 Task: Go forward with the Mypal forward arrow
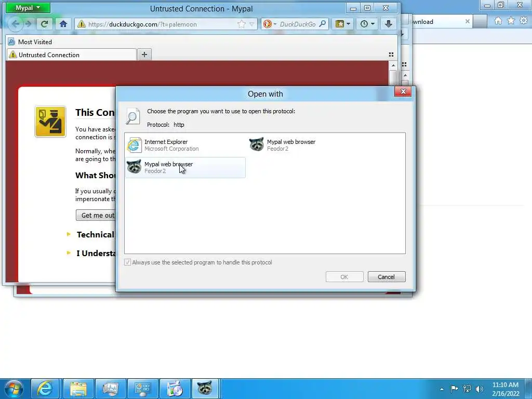click(x=29, y=24)
